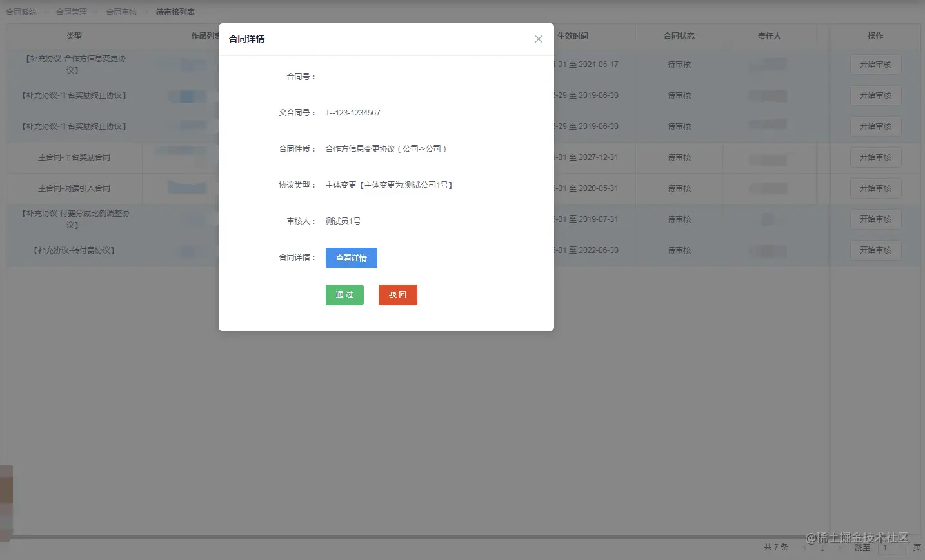Click 【补充协议-付费分成比例调整协议】 type cell
Screen dimensions: 925x560
click(74, 219)
